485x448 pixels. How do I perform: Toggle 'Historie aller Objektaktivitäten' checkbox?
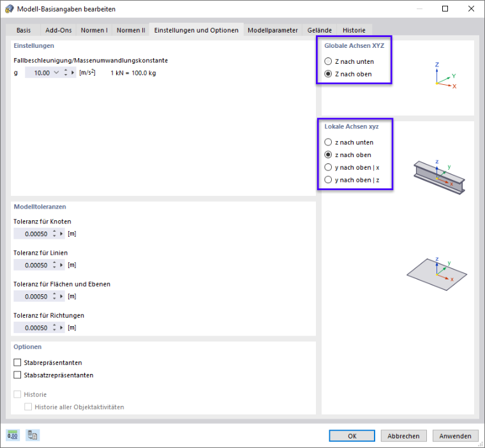point(28,407)
